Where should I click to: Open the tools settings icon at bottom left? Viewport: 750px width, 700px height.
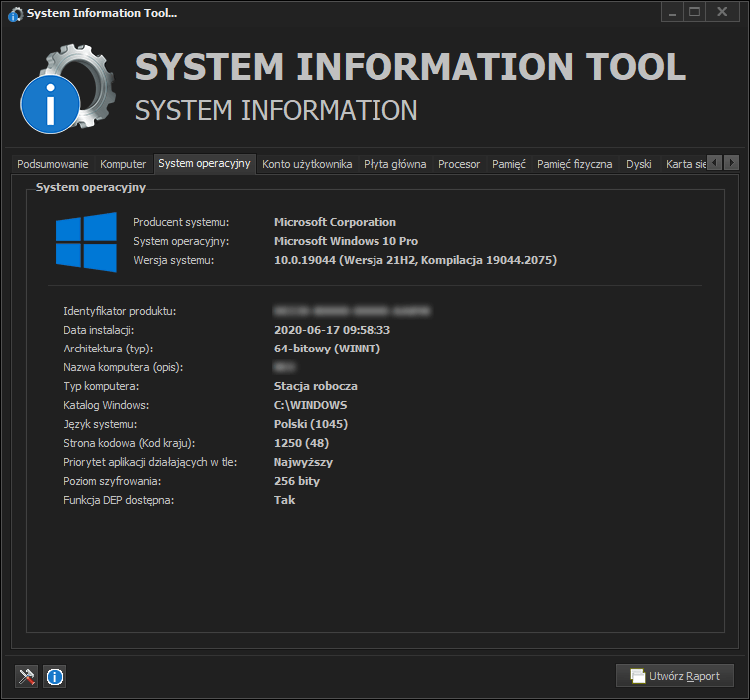coord(26,677)
